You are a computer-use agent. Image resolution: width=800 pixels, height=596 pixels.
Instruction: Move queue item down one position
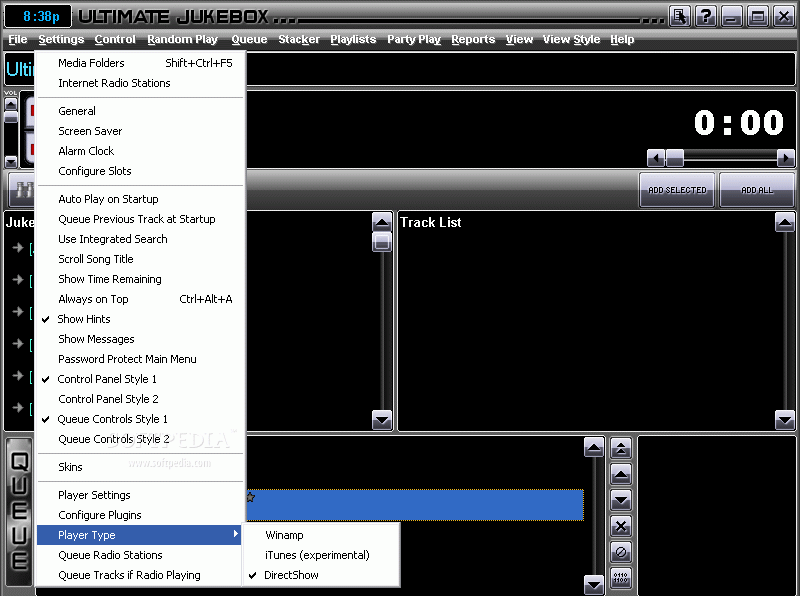tap(621, 500)
